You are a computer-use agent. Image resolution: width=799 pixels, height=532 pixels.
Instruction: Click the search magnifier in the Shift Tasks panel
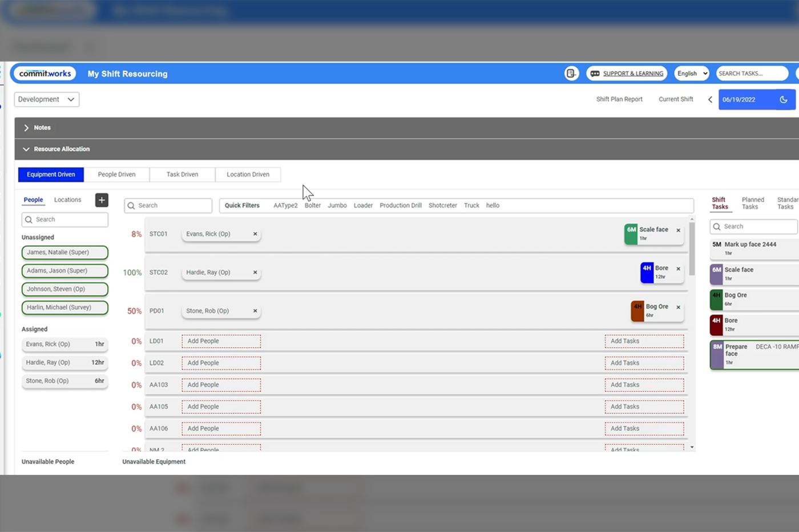pyautogui.click(x=718, y=226)
